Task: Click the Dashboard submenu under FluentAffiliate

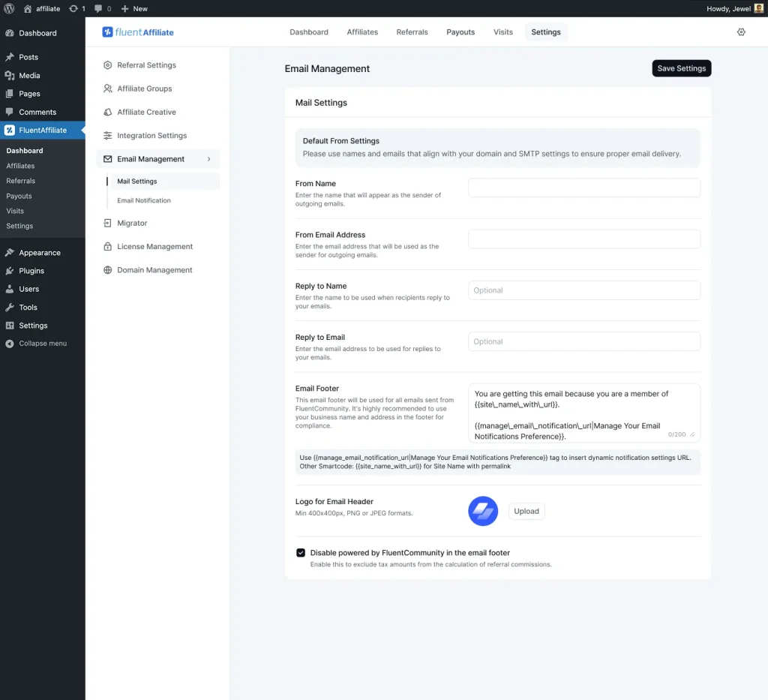Action: pos(25,151)
